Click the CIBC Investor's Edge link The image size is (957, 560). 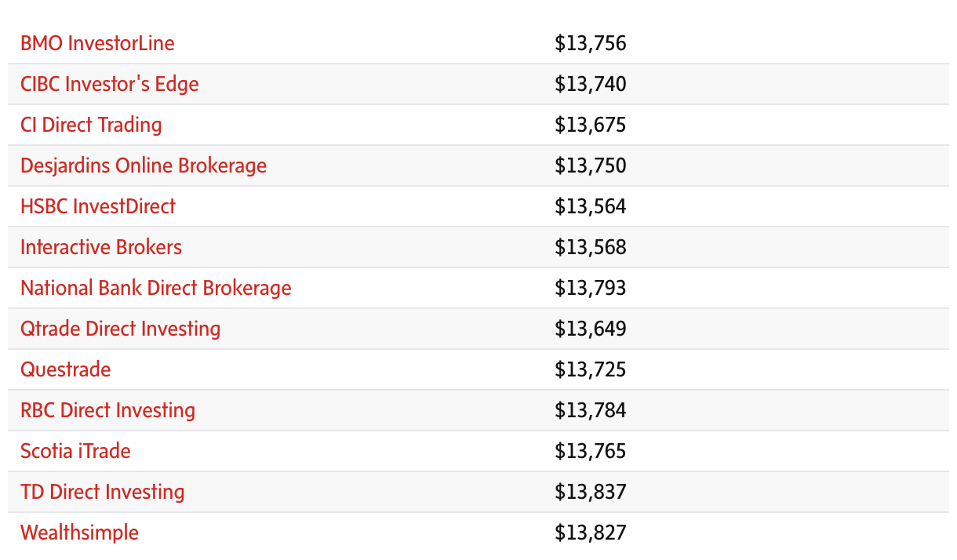click(x=110, y=84)
